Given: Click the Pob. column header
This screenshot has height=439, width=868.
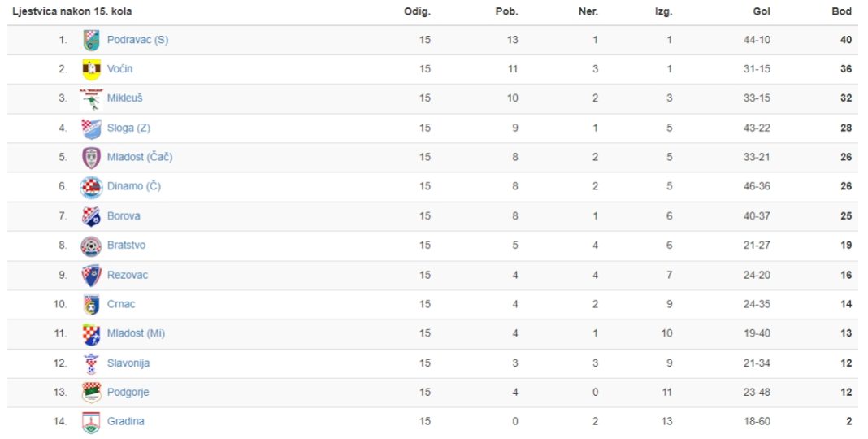Looking at the screenshot, I should point(506,11).
